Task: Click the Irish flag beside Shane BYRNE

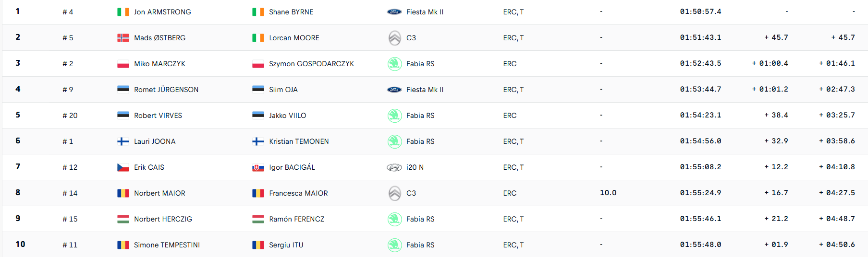Action: 258,12
